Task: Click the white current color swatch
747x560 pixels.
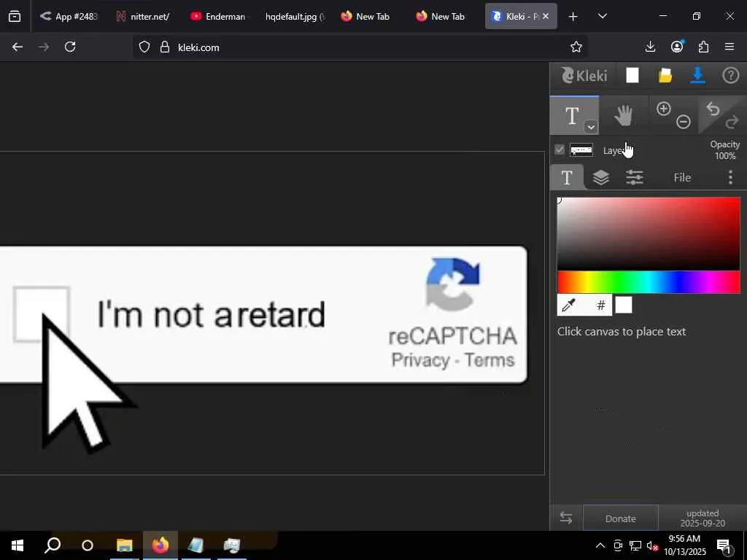Action: pos(624,305)
